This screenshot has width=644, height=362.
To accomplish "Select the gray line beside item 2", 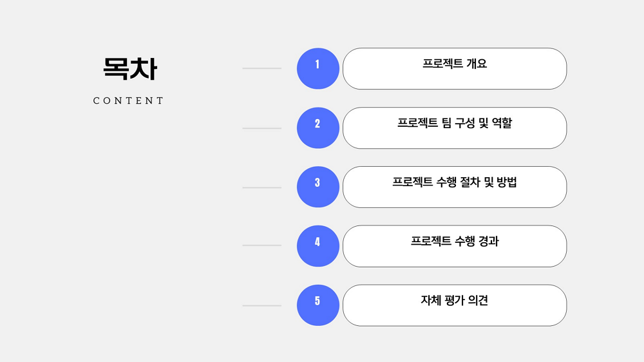I will 261,128.
